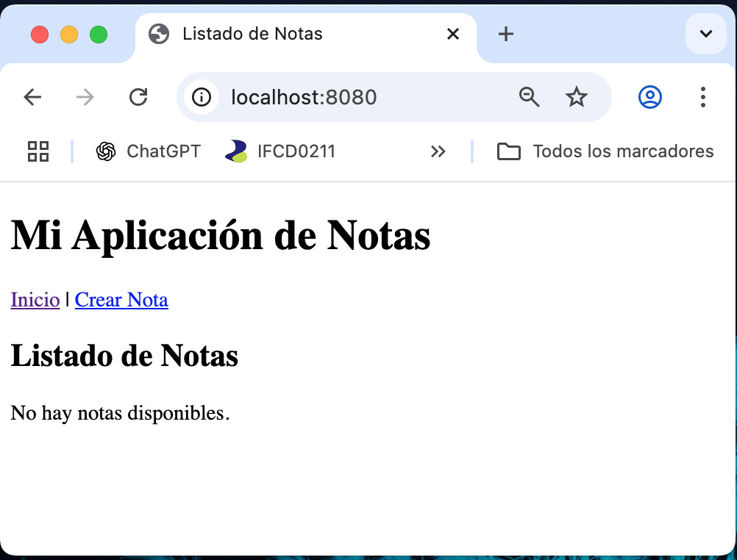Open the user profile icon
Image resolution: width=737 pixels, height=560 pixels.
tap(650, 97)
